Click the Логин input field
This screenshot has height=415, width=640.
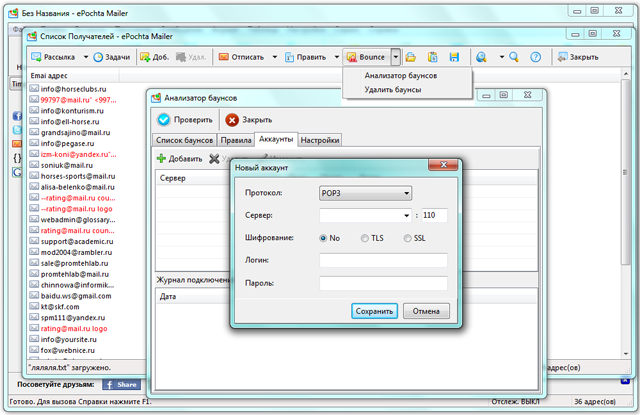click(x=383, y=260)
